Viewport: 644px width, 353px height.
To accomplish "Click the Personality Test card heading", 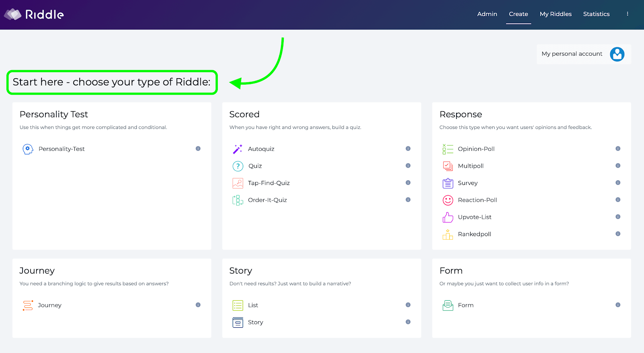I will [x=54, y=114].
